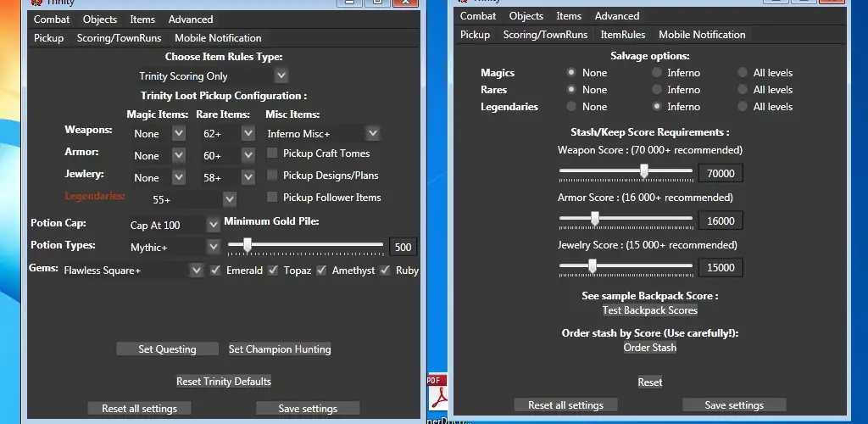The image size is (868, 424).
Task: Expand Weapons Rare Items 62+ dropdown
Action: [248, 133]
